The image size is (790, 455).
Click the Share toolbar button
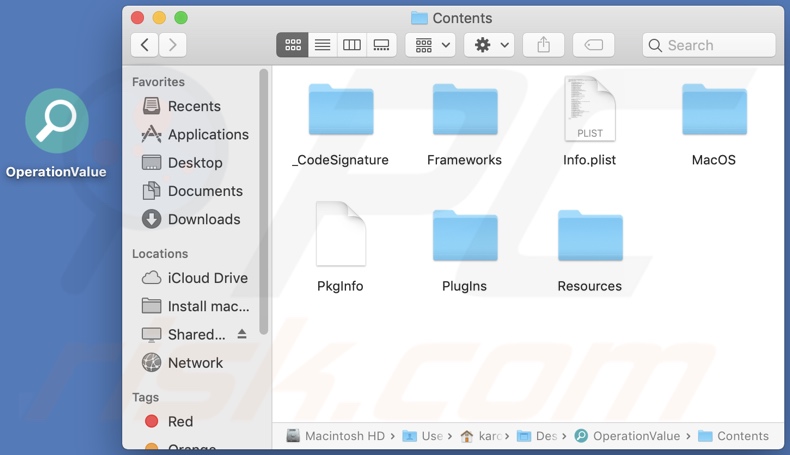[544, 45]
